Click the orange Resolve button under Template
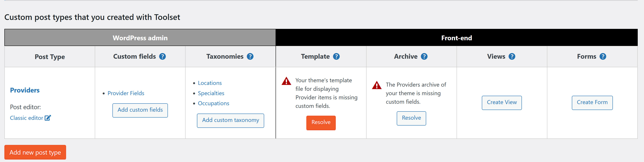 (x=321, y=122)
